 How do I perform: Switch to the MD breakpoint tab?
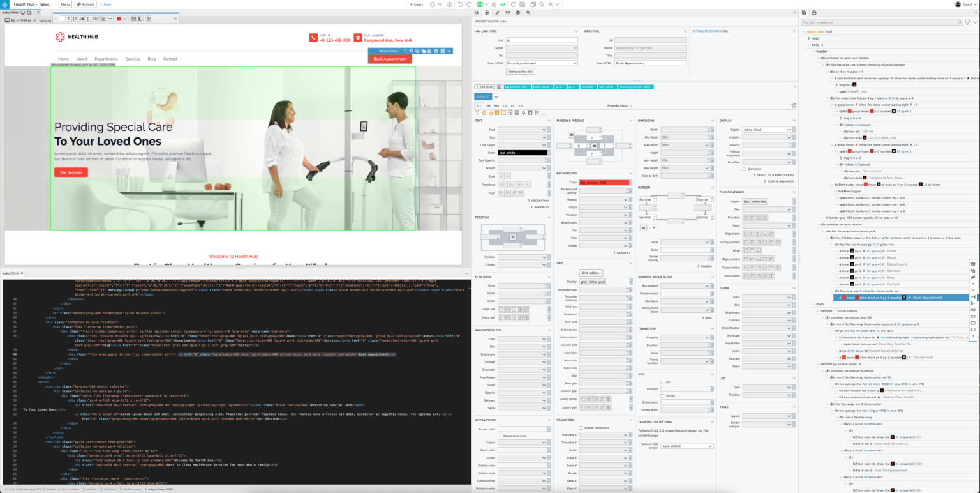click(496, 105)
